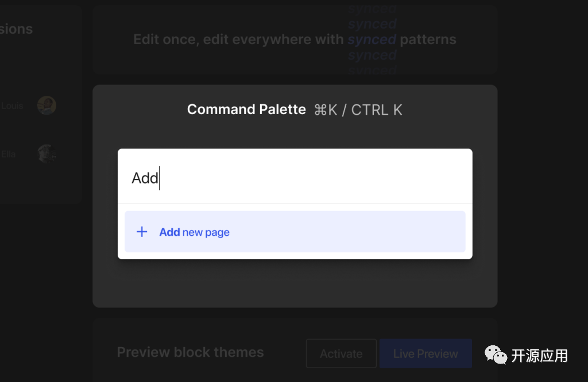
Task: Click Louis's avatar picture
Action: point(47,105)
